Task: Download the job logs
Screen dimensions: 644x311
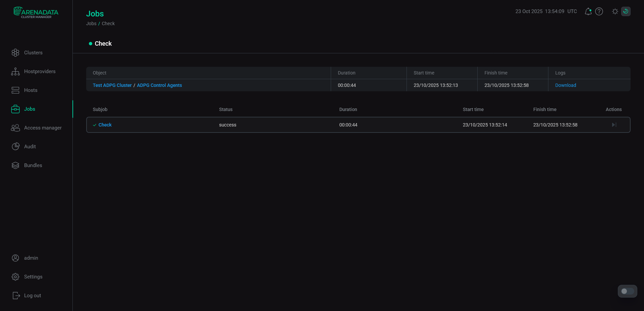Action: (566, 85)
